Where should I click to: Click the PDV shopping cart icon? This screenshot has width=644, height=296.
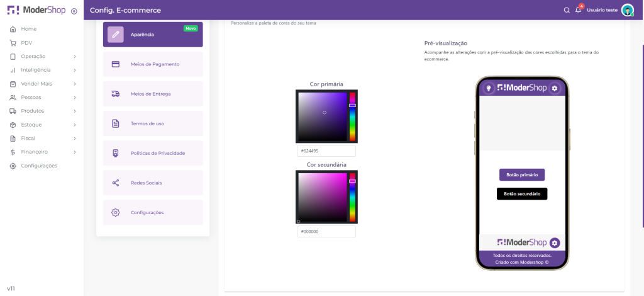click(13, 43)
